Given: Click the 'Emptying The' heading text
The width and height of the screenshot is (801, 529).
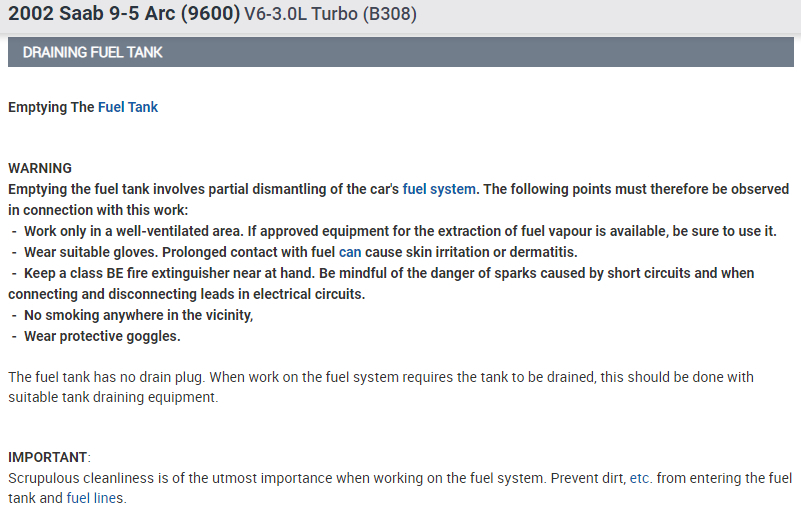Looking at the screenshot, I should (51, 107).
